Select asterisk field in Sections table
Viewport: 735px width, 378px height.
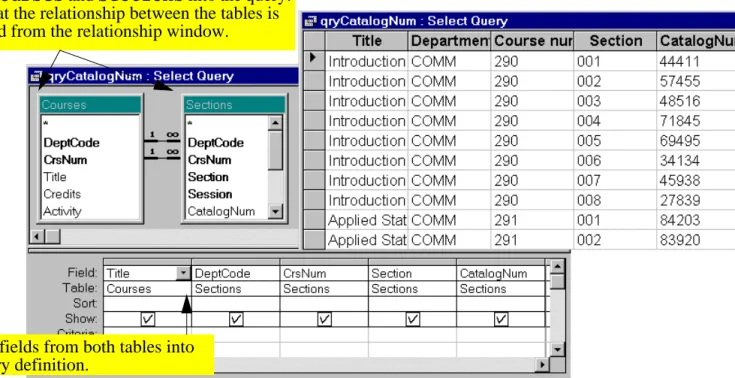click(190, 124)
